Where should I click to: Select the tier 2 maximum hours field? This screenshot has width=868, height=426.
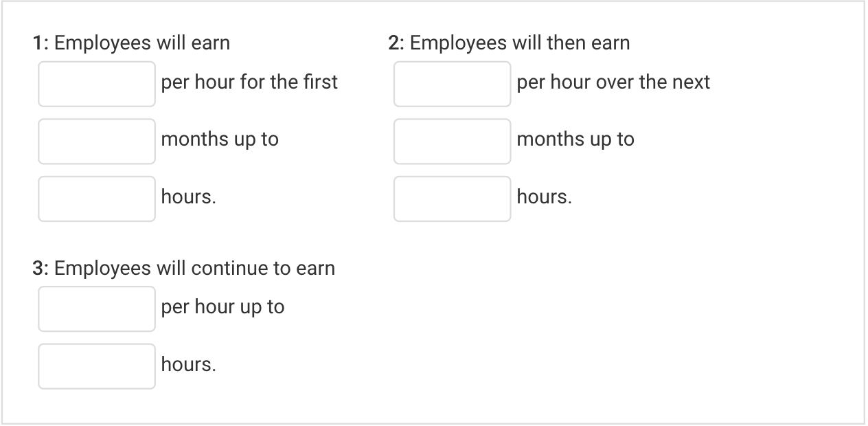coord(452,199)
